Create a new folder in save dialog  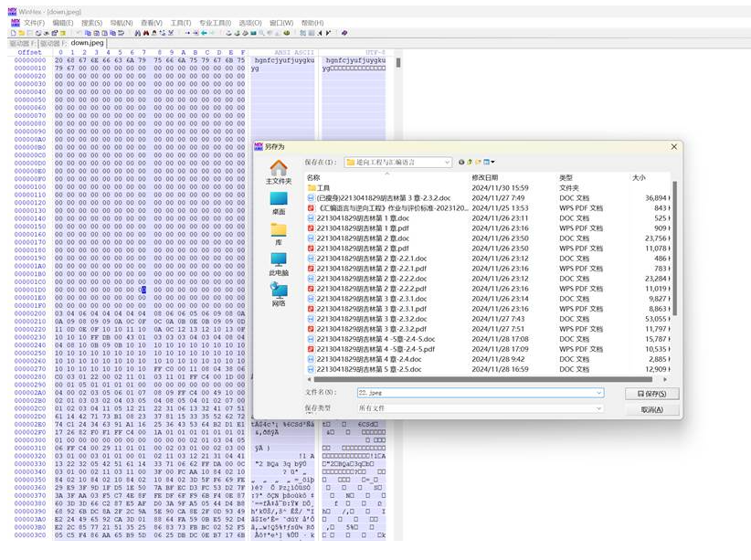click(x=478, y=162)
